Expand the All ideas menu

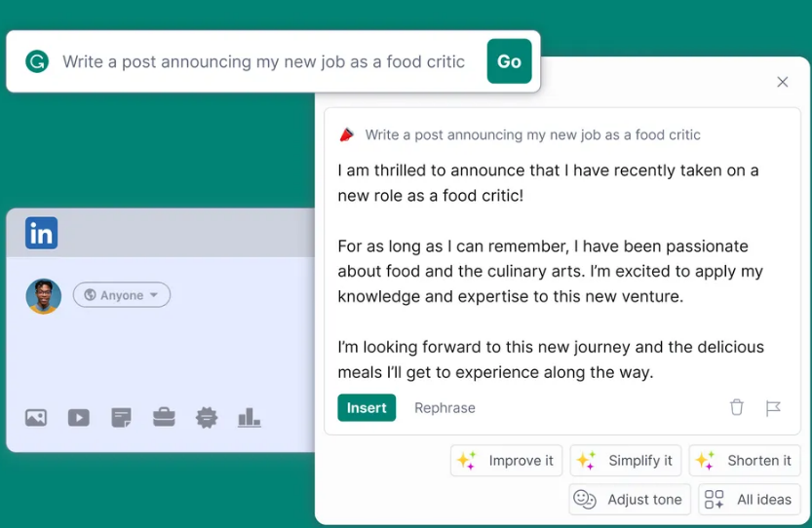click(749, 500)
